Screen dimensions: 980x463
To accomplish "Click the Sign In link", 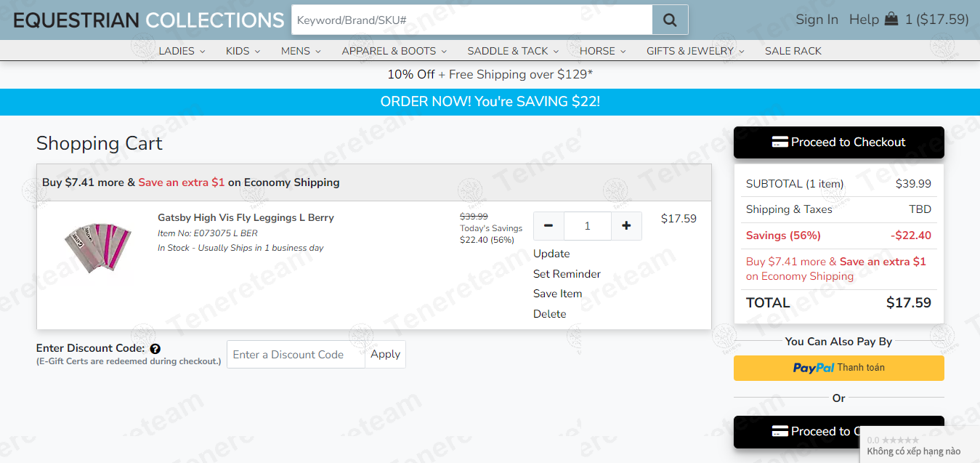I will [x=817, y=20].
